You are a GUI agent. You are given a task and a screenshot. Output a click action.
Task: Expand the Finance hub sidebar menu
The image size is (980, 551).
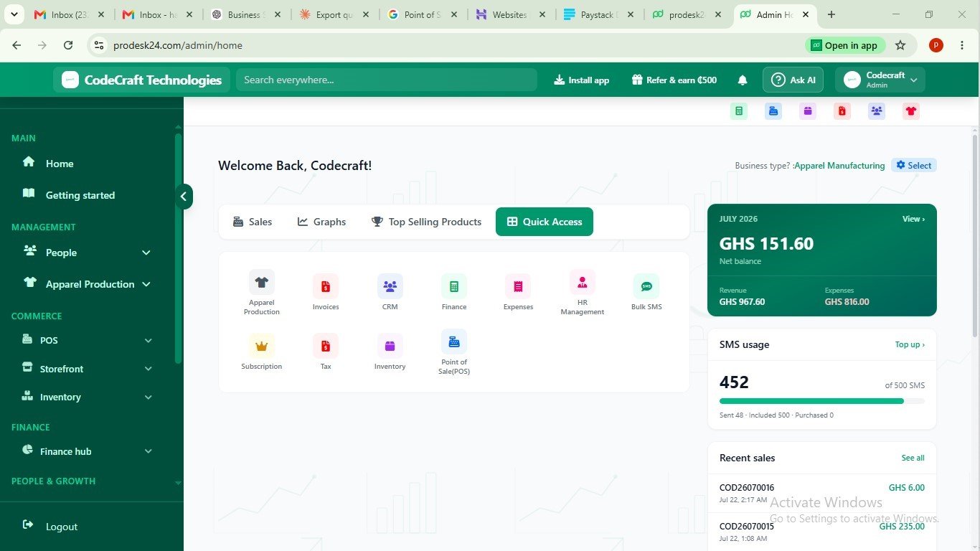tap(88, 451)
